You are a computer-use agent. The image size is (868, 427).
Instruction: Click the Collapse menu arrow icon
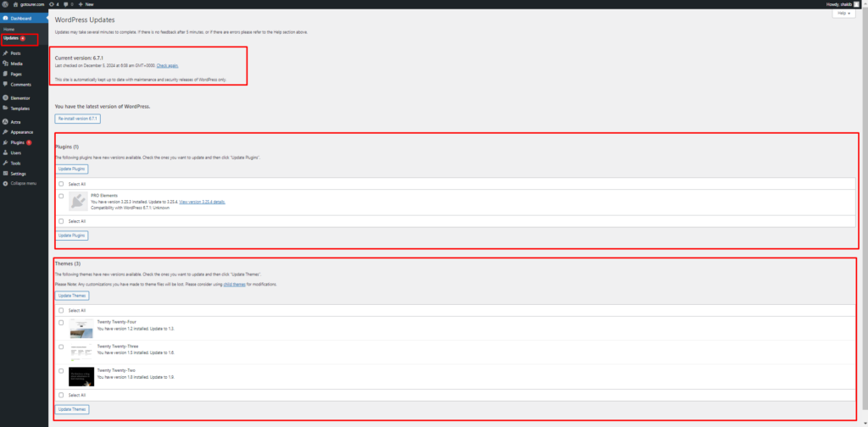(6, 183)
